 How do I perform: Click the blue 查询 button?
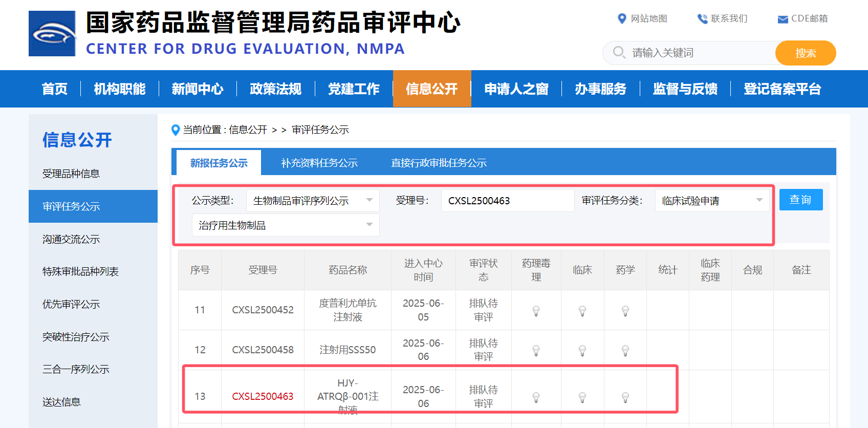coord(801,200)
